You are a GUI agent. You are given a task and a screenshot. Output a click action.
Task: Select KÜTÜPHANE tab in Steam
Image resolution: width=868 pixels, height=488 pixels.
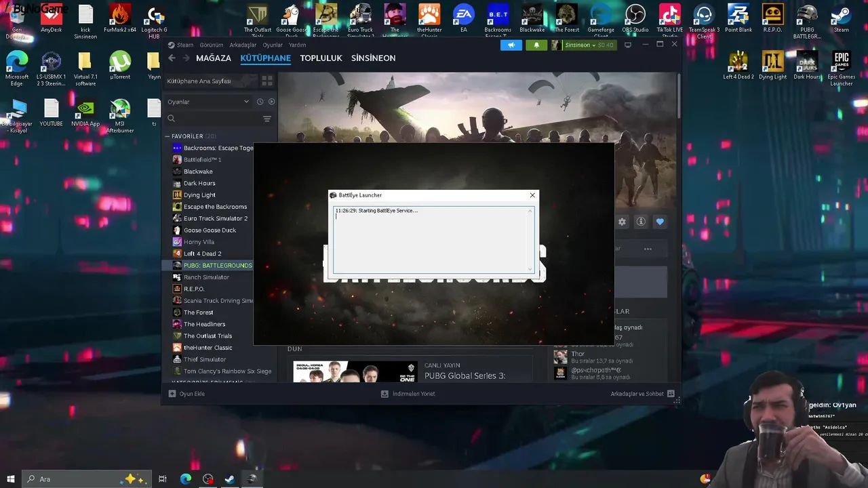point(265,58)
